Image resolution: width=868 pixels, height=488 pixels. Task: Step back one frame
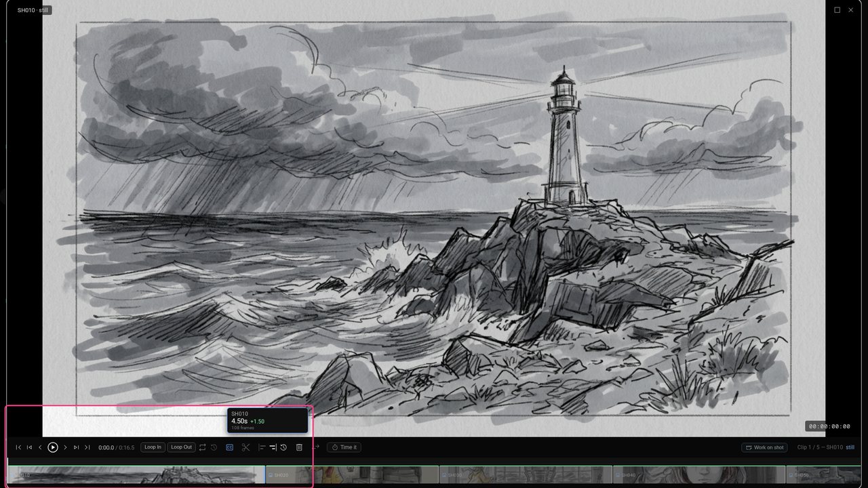pos(40,447)
